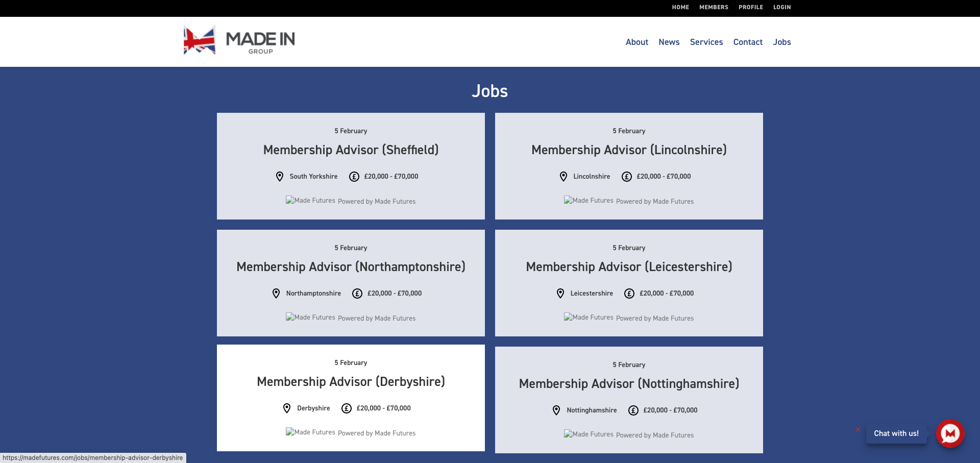Click the pound icon in Lincolnshire card
The width and height of the screenshot is (980, 463).
[x=627, y=177]
